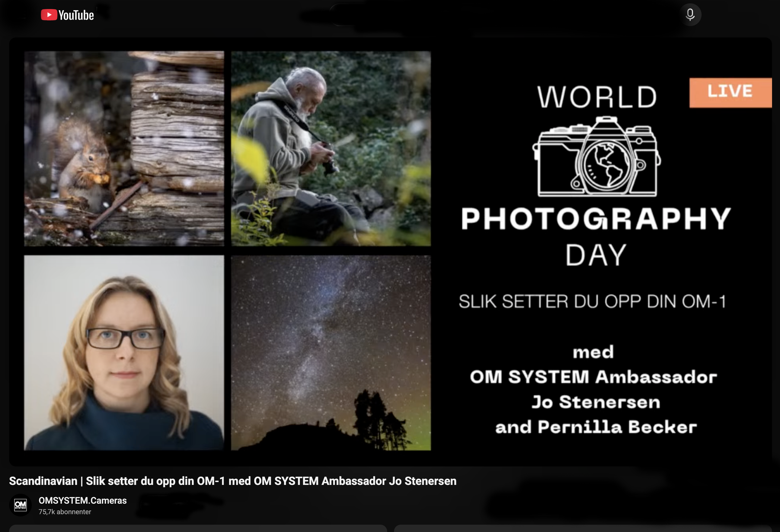Click the right panel below the video

583,528
